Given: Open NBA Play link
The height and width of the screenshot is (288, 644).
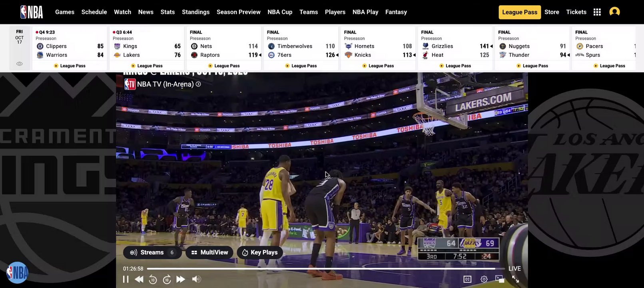Looking at the screenshot, I should coord(365,12).
